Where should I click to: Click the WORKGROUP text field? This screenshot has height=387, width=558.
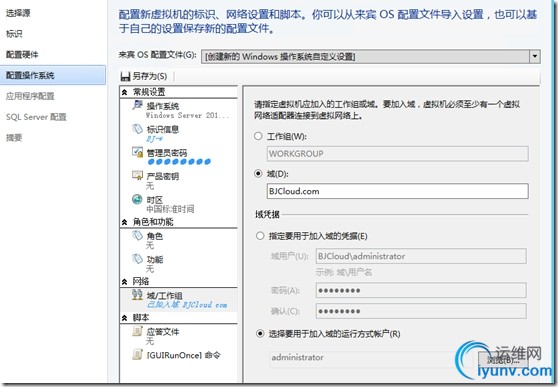pos(398,154)
